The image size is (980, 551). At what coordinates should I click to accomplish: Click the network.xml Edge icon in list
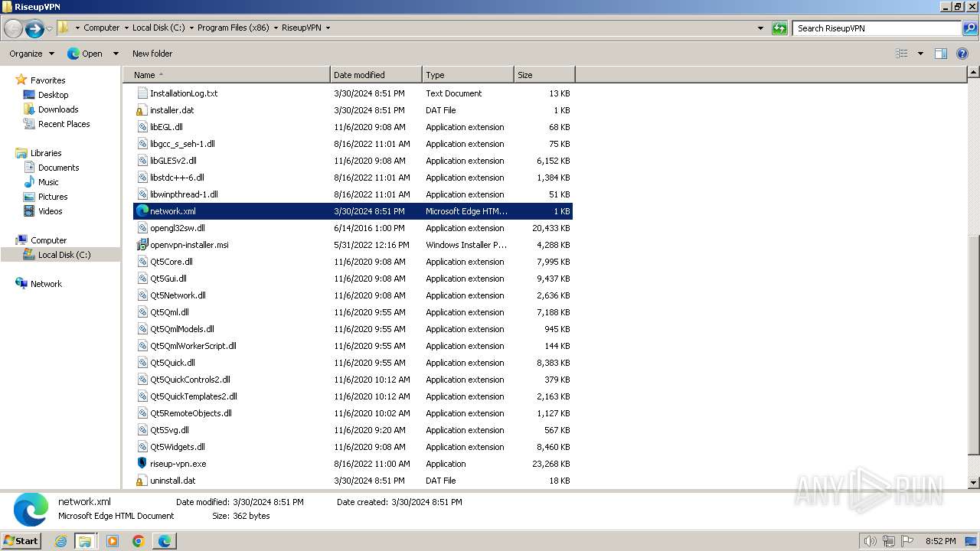pos(142,211)
